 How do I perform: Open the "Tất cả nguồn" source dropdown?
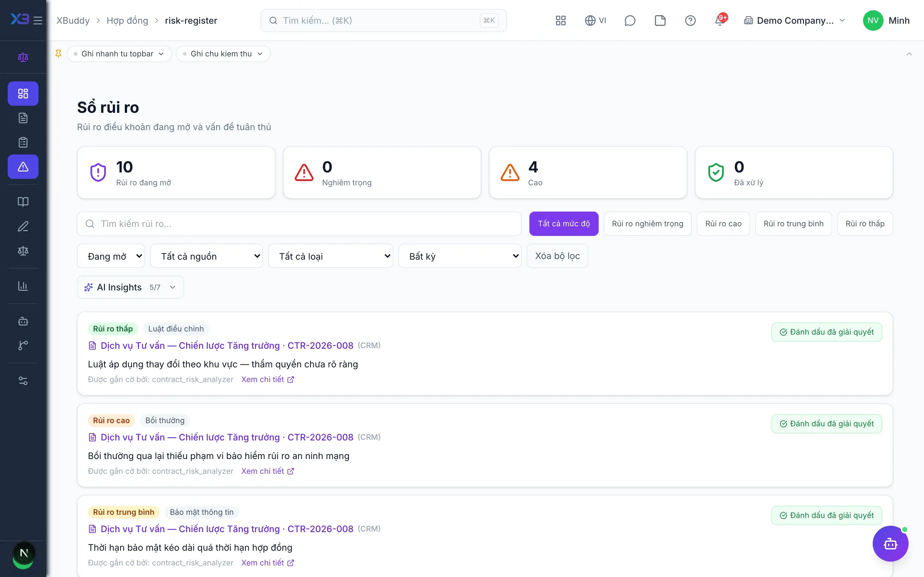coord(207,256)
